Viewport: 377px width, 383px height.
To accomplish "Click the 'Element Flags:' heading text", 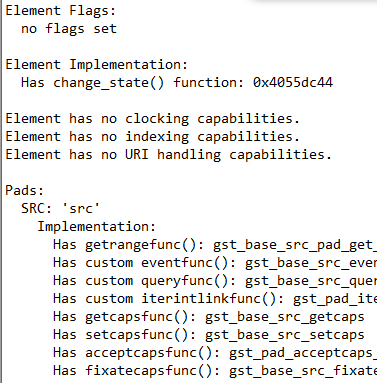I will click(x=61, y=11).
